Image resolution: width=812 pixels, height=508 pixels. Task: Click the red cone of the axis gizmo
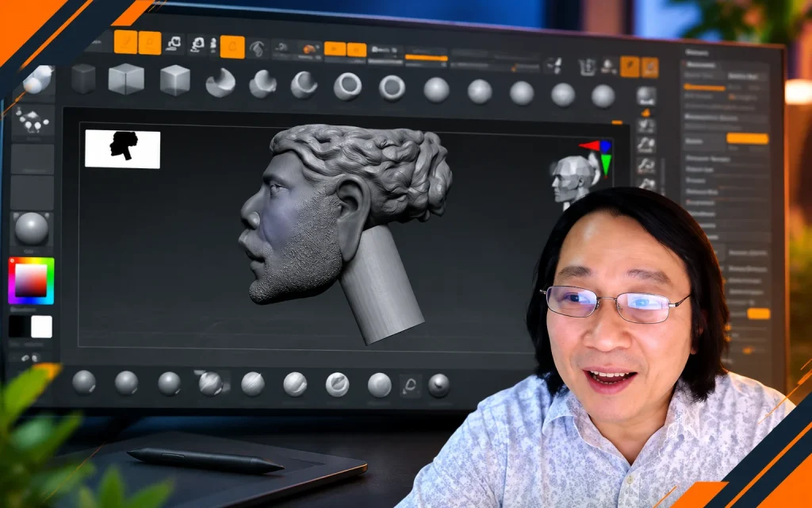tap(589, 145)
